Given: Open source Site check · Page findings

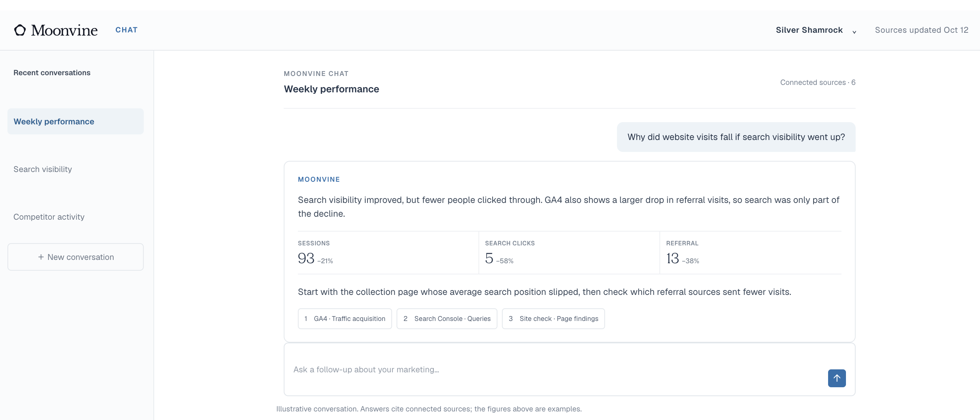Looking at the screenshot, I should (x=553, y=318).
